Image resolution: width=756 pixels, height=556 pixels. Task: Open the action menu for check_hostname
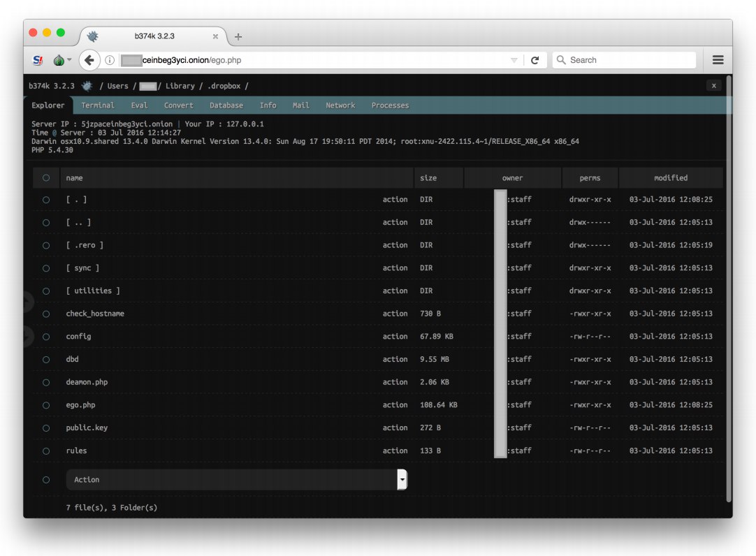point(395,314)
